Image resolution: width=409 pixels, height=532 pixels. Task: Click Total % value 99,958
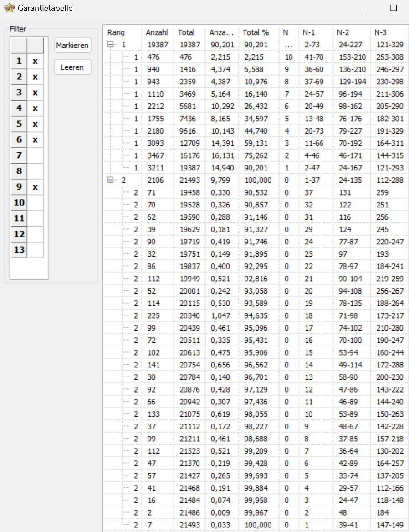pos(256,501)
